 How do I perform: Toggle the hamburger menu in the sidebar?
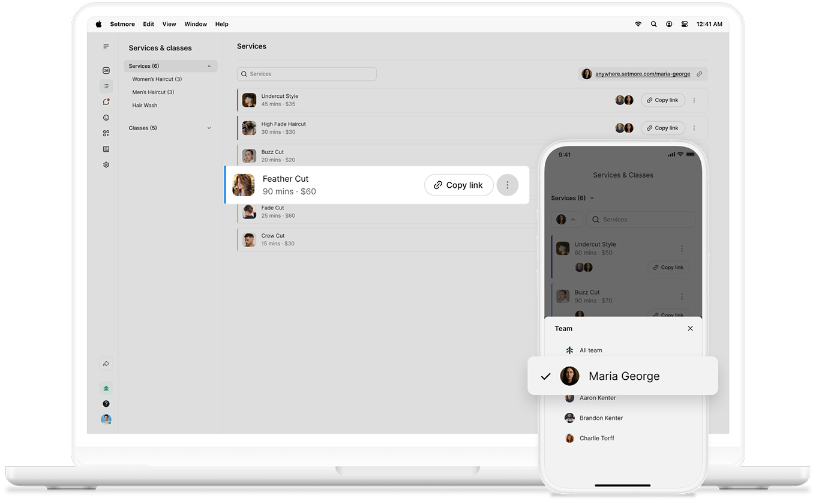tap(106, 46)
